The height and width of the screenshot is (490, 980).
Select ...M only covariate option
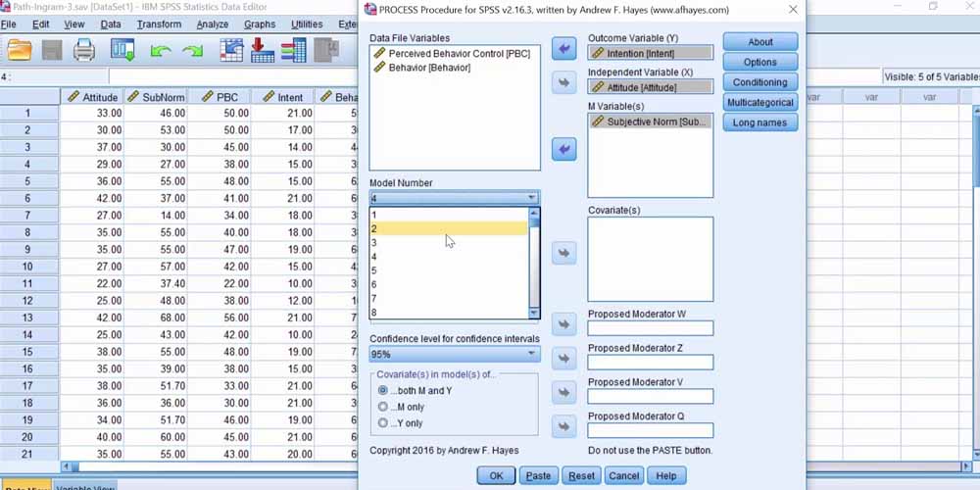click(383, 407)
